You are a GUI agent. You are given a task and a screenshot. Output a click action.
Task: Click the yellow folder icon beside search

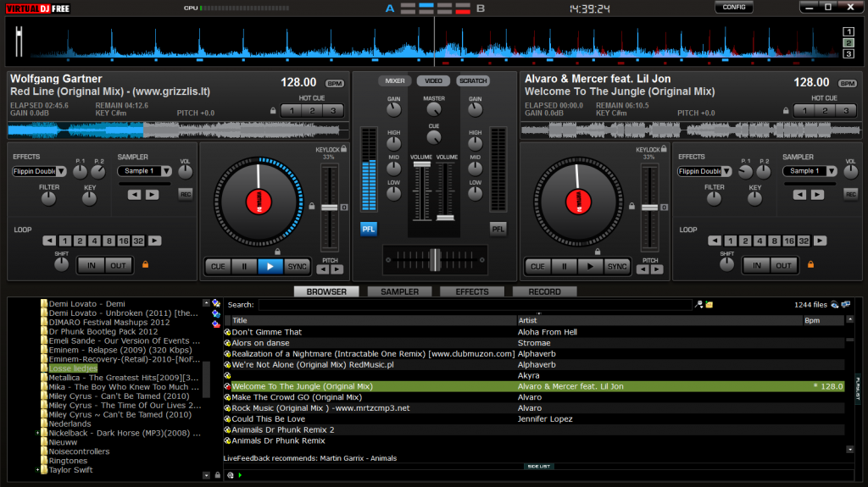point(709,305)
